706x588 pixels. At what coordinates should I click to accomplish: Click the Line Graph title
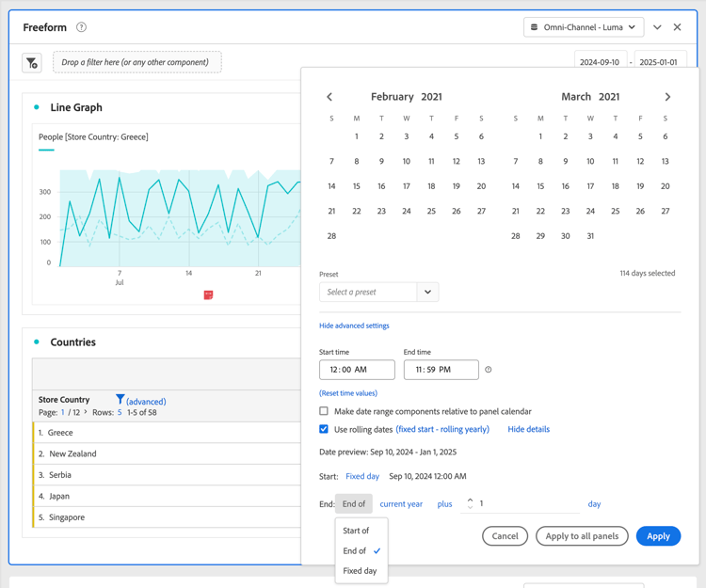tap(76, 107)
